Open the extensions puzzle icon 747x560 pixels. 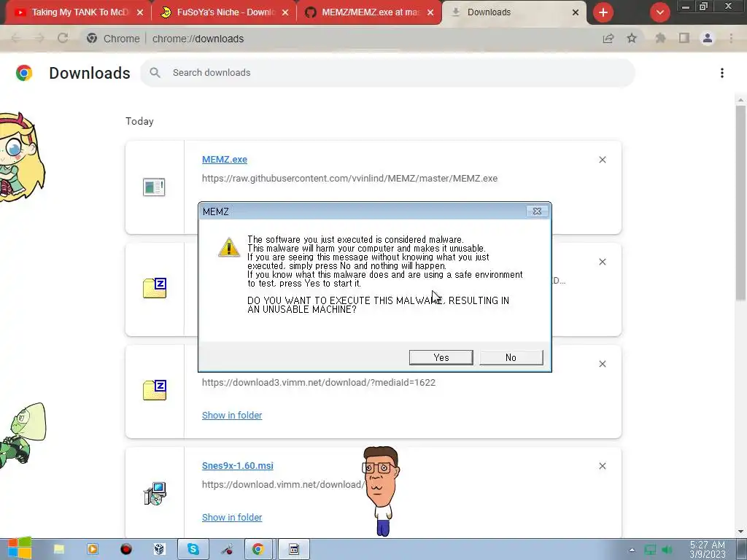click(660, 38)
